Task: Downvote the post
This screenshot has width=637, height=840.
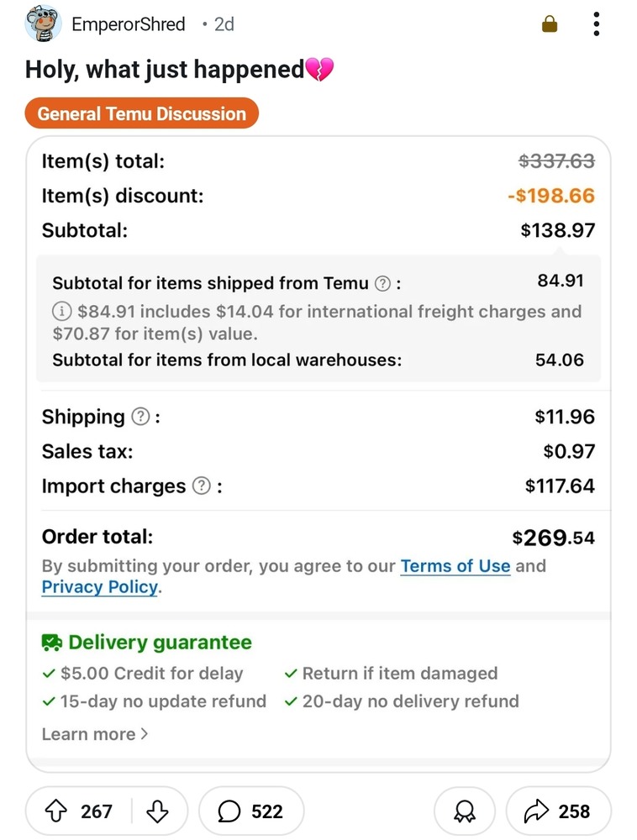Action: pos(157,811)
